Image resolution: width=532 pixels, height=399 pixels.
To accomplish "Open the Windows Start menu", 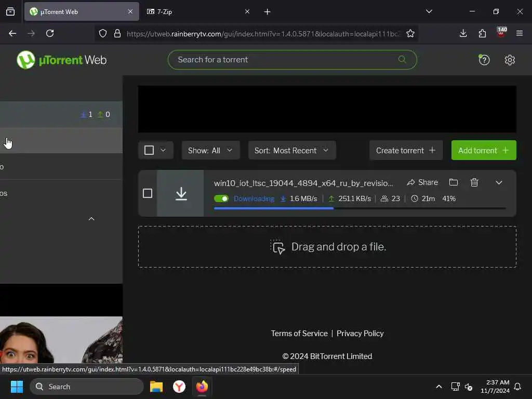I will (x=17, y=387).
